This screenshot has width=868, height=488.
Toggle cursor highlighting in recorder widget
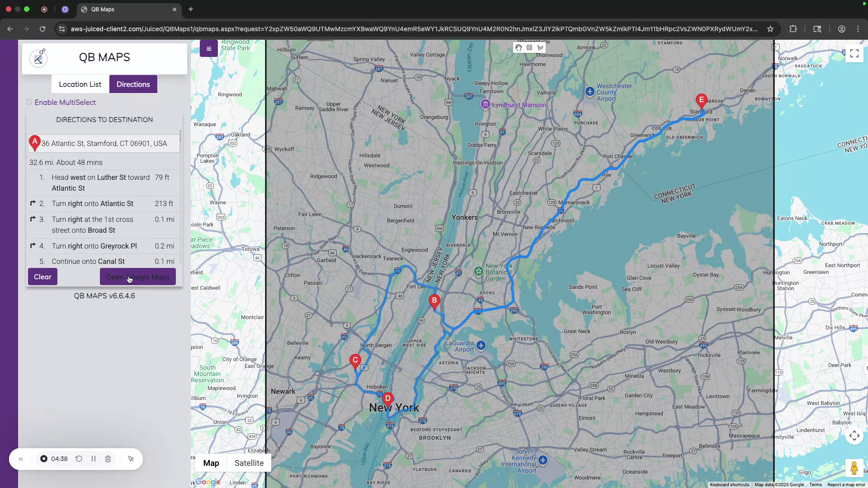click(x=131, y=459)
